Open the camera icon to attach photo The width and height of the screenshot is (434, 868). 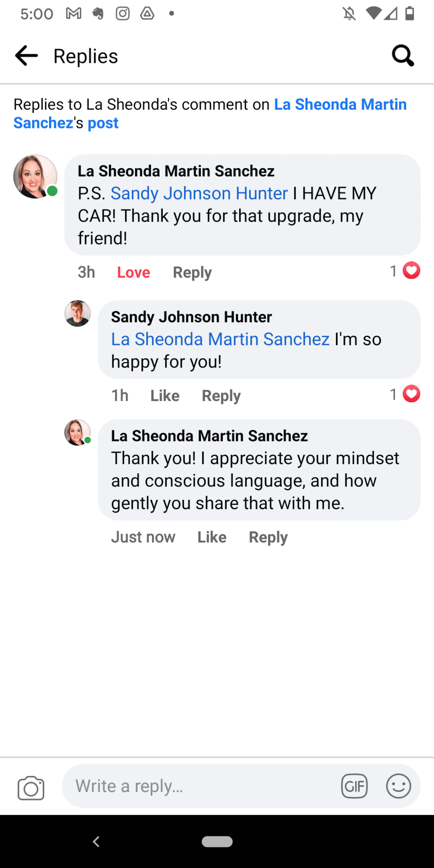tap(31, 788)
